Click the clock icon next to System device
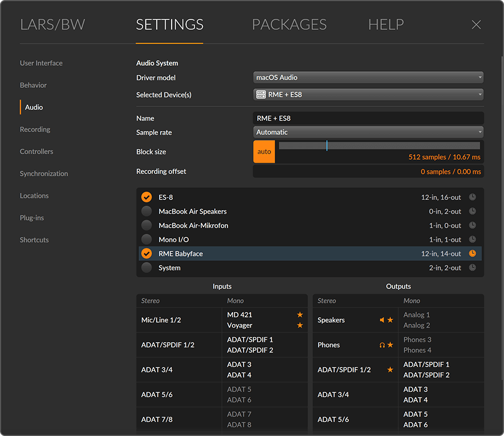This screenshot has height=436, width=504. 473,268
